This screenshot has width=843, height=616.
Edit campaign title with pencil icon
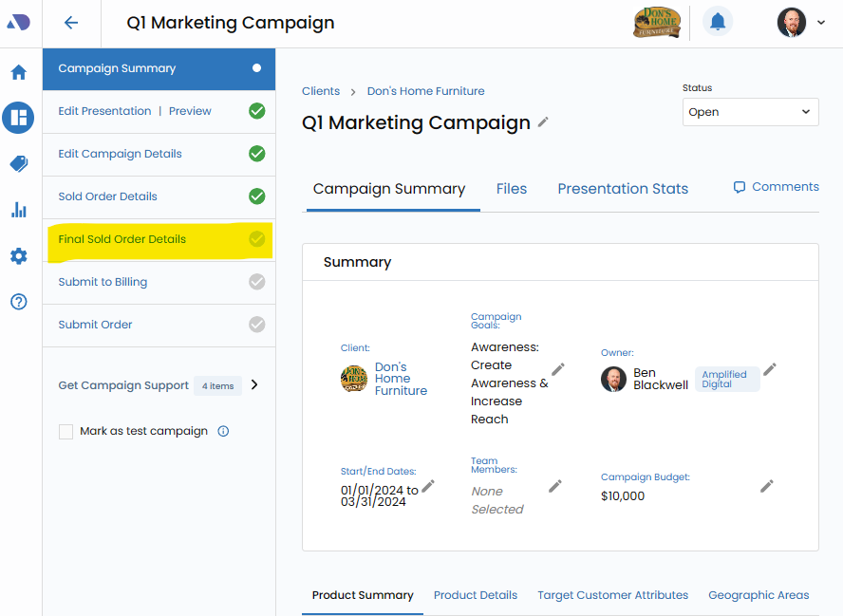[x=543, y=122]
